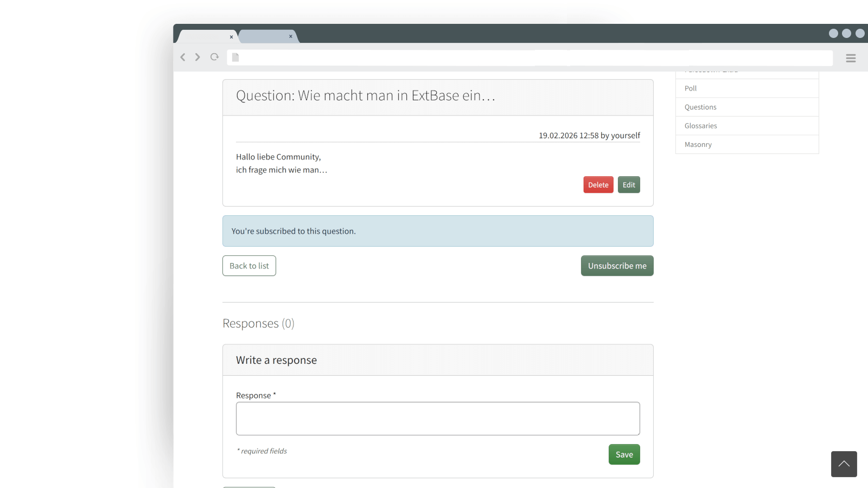Screen dimensions: 868x488
Task: Close the second browser tab
Action: (x=291, y=36)
